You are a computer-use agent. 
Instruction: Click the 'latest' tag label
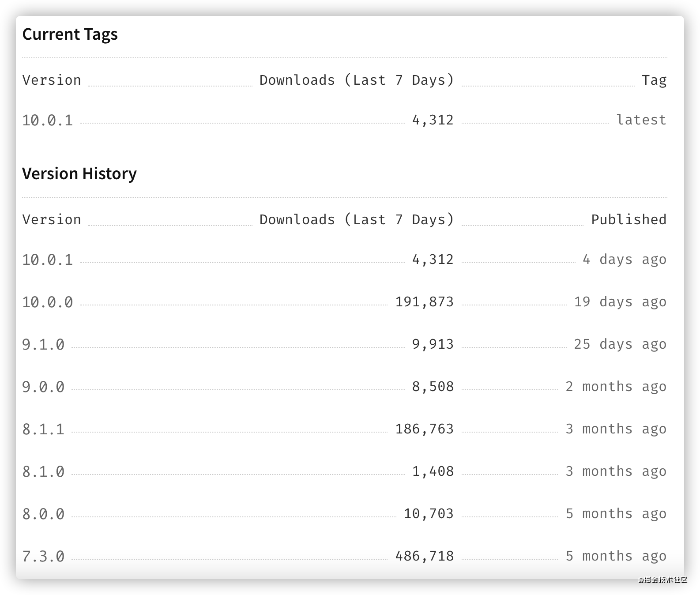pyautogui.click(x=641, y=120)
